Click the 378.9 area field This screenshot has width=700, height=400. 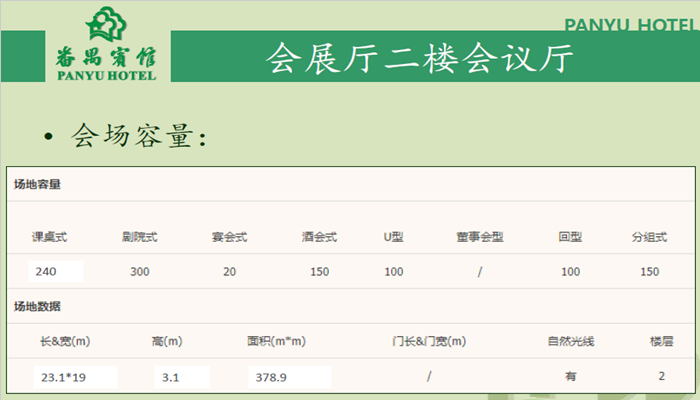(290, 377)
